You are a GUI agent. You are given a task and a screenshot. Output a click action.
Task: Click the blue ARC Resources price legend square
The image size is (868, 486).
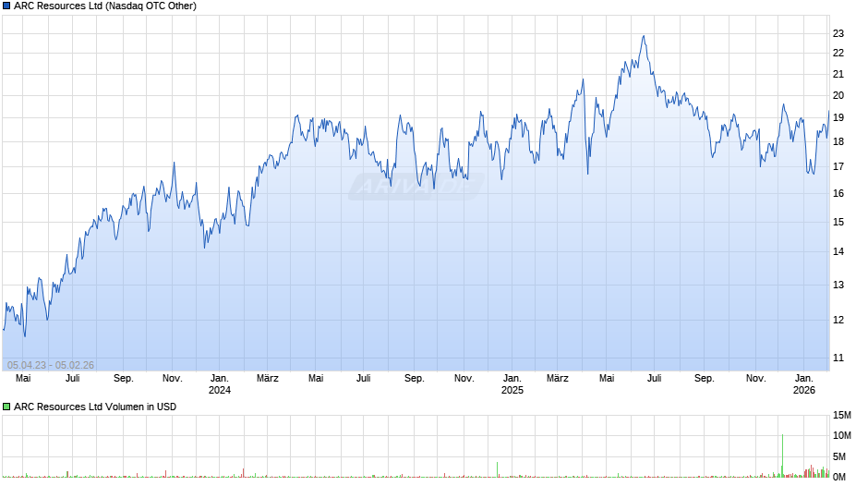pyautogui.click(x=6, y=6)
